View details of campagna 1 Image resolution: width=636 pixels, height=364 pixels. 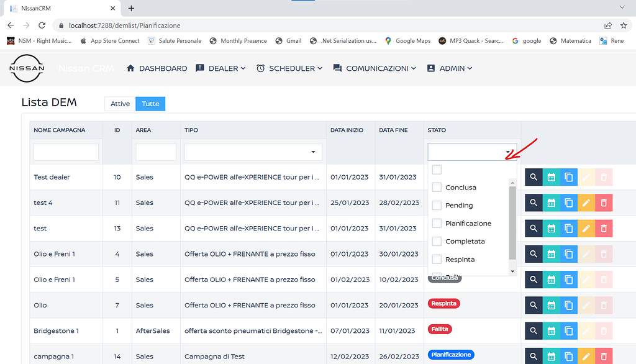pyautogui.click(x=534, y=357)
